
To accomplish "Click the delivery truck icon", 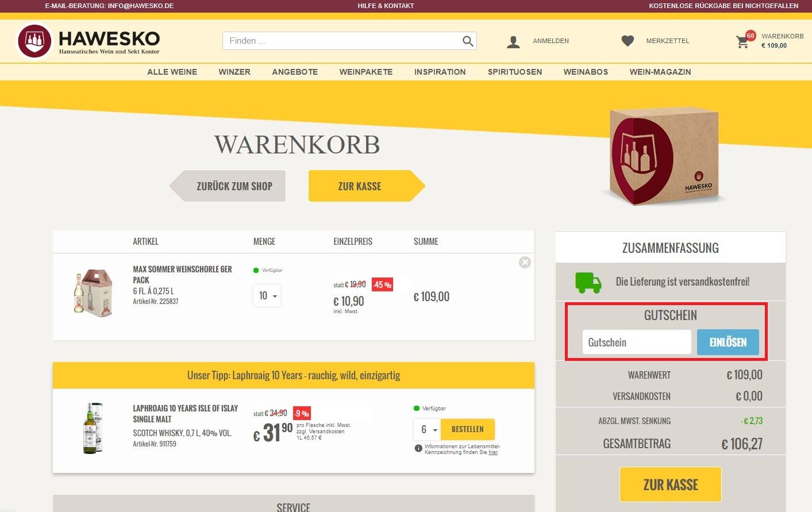I will 588,282.
